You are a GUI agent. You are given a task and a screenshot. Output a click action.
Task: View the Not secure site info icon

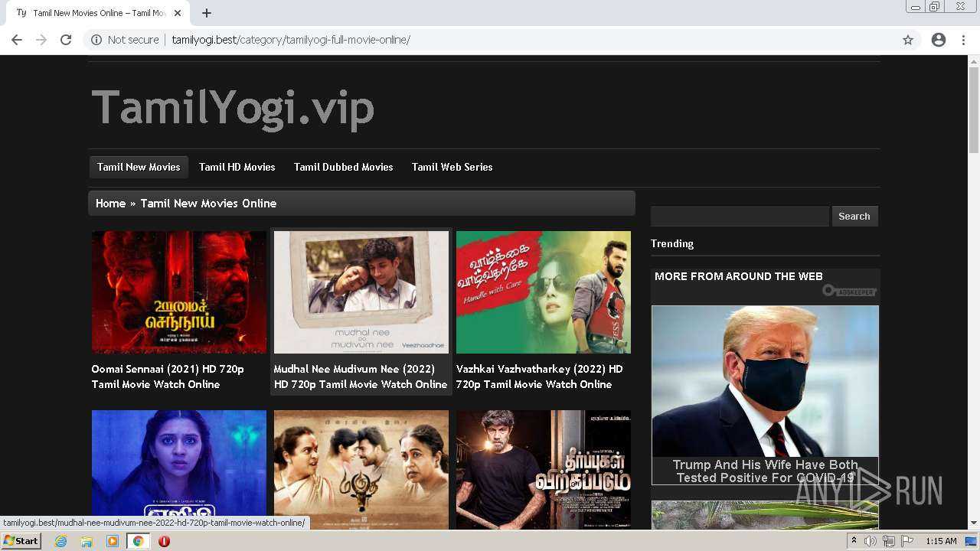coord(96,40)
